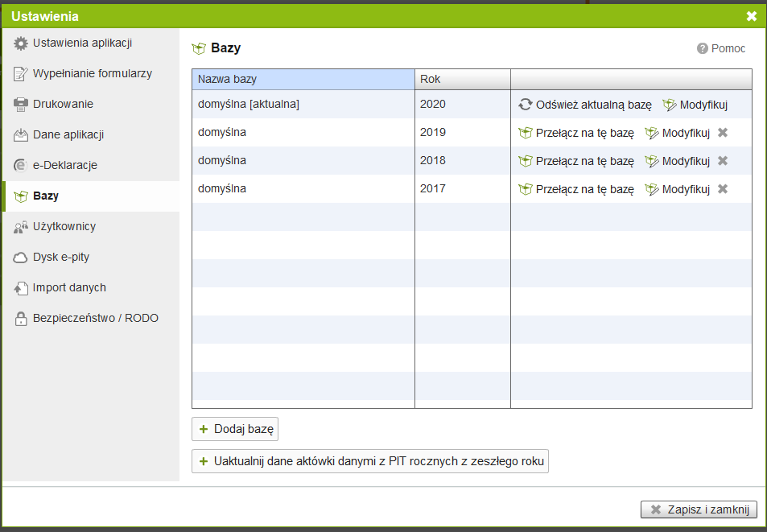Click the printer icon next to Drukowanie

coord(21,105)
